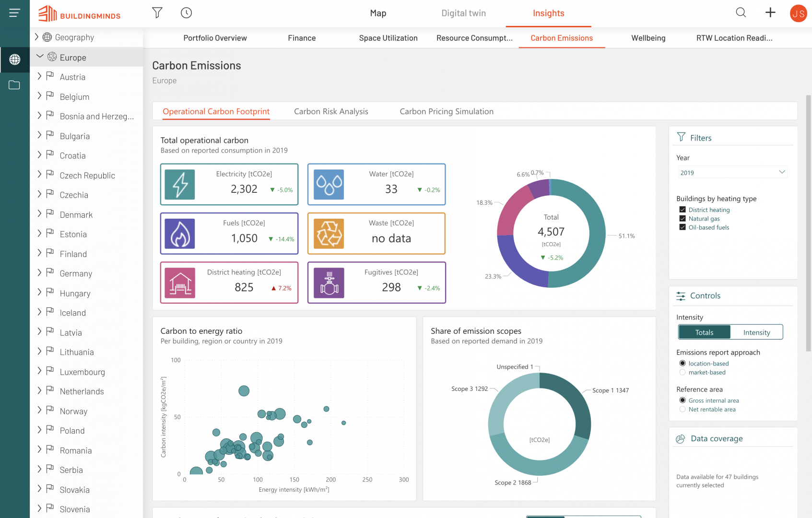Switch to the Digital twin tab

tap(463, 13)
